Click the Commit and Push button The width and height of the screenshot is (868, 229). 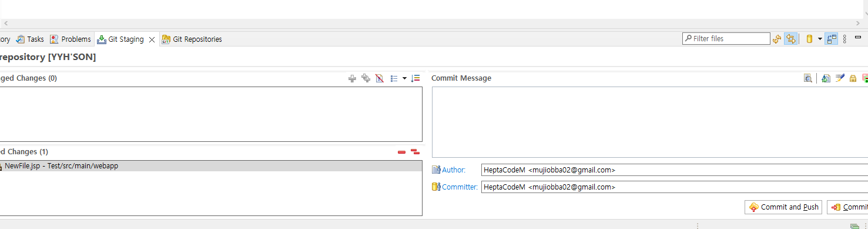pos(783,207)
